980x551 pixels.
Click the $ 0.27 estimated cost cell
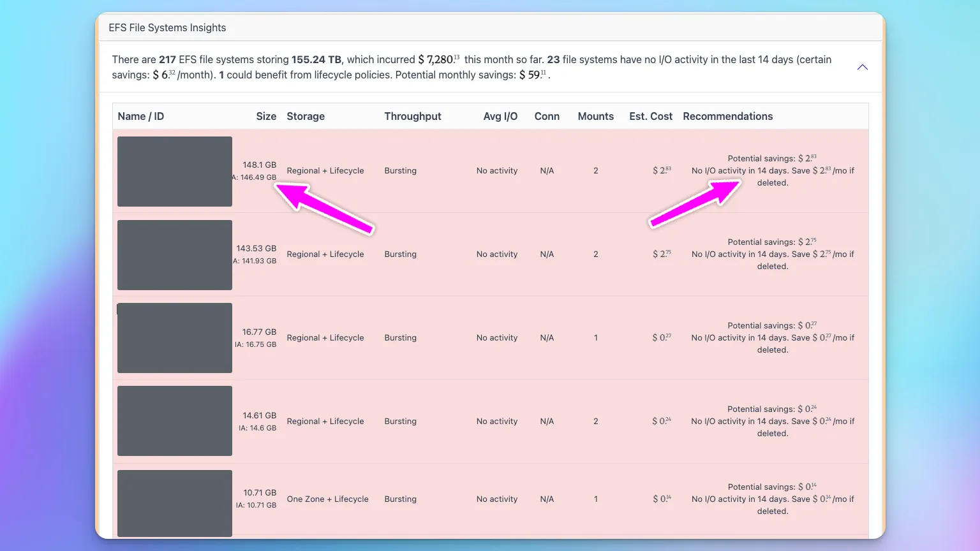[x=662, y=337]
